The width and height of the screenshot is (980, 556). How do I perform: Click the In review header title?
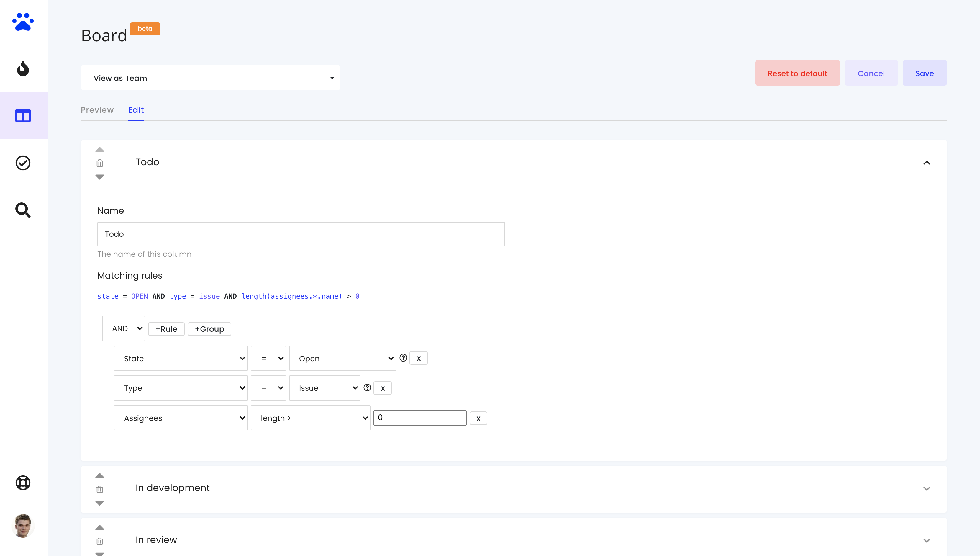156,540
